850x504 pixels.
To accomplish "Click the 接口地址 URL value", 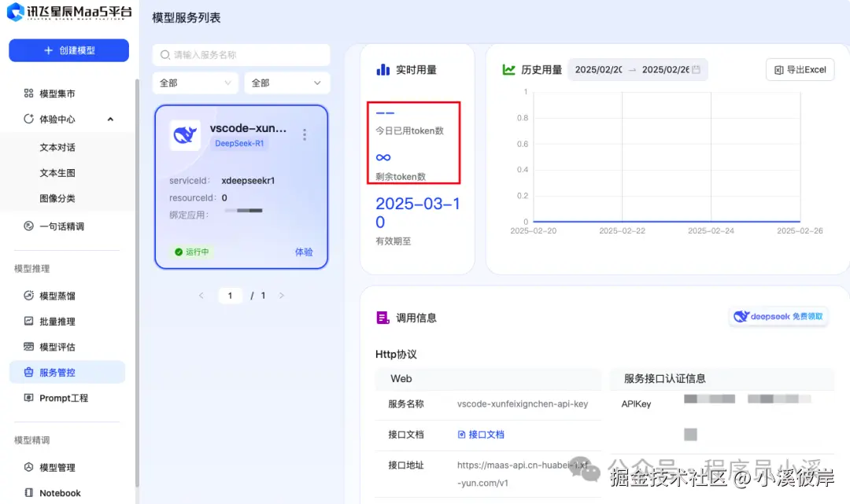I will click(522, 473).
